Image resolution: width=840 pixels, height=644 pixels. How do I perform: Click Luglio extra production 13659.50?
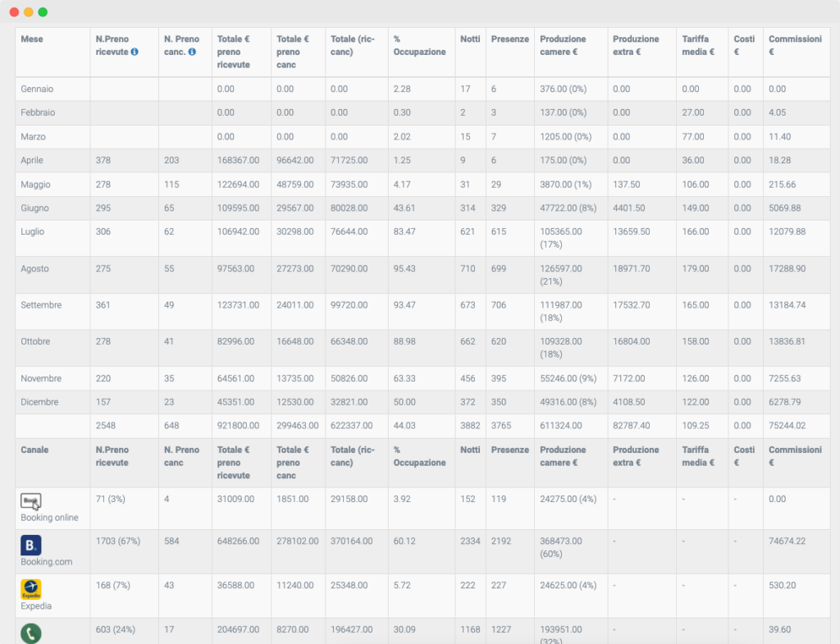click(632, 231)
